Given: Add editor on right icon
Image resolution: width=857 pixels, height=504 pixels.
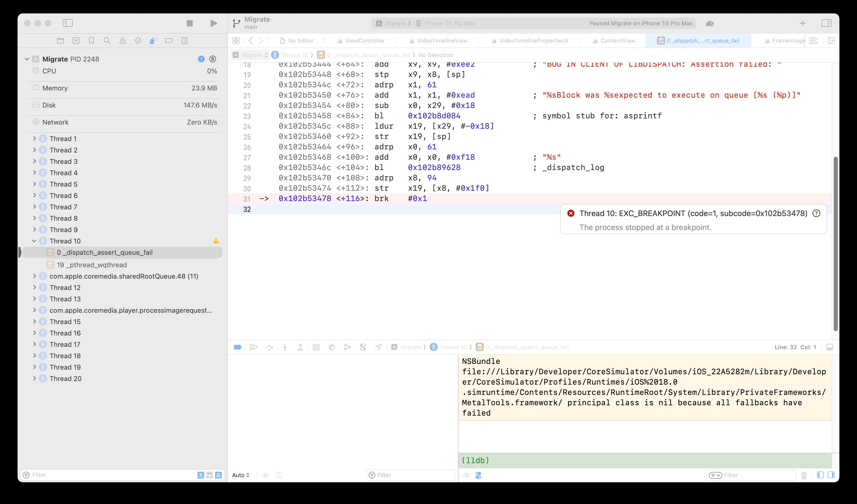Looking at the screenshot, I should (x=831, y=41).
